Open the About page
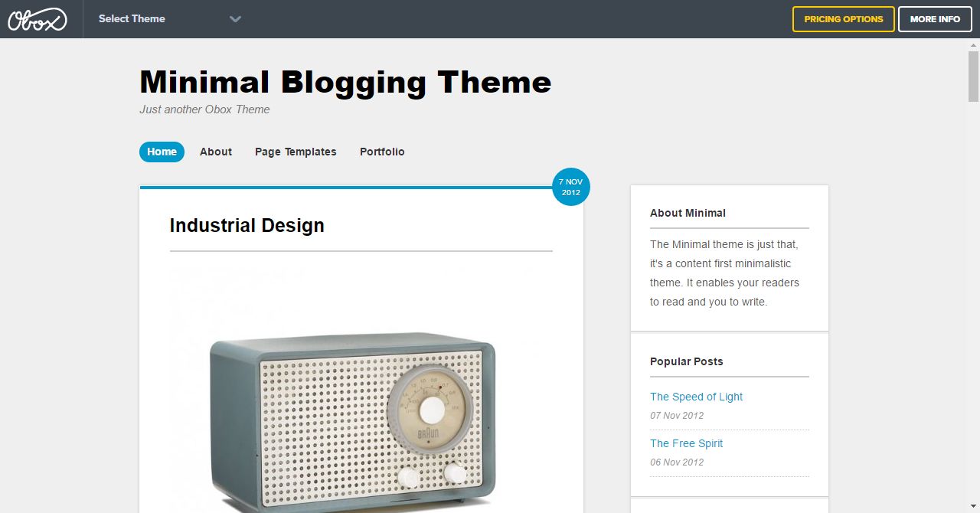980x513 pixels. 216,152
